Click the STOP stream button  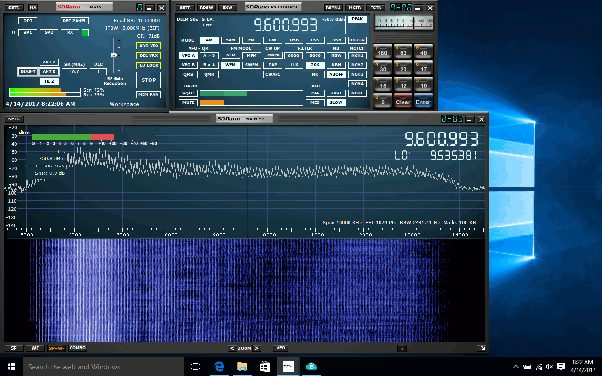149,80
